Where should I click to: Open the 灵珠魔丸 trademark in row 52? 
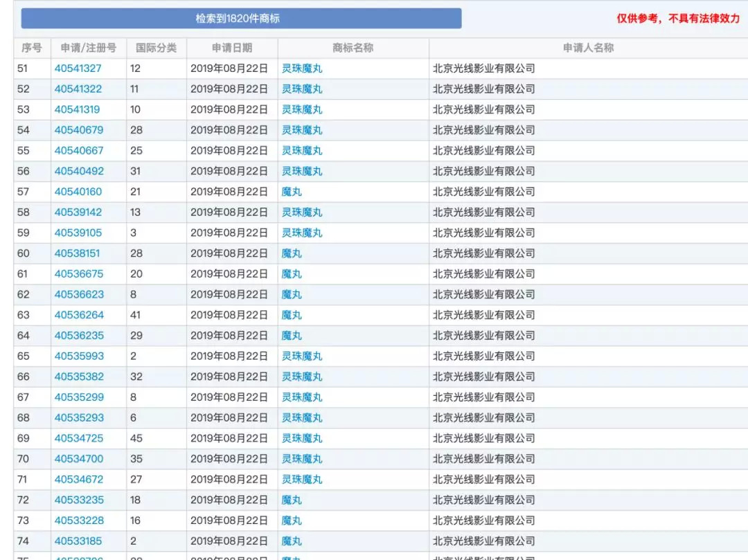tap(302, 89)
